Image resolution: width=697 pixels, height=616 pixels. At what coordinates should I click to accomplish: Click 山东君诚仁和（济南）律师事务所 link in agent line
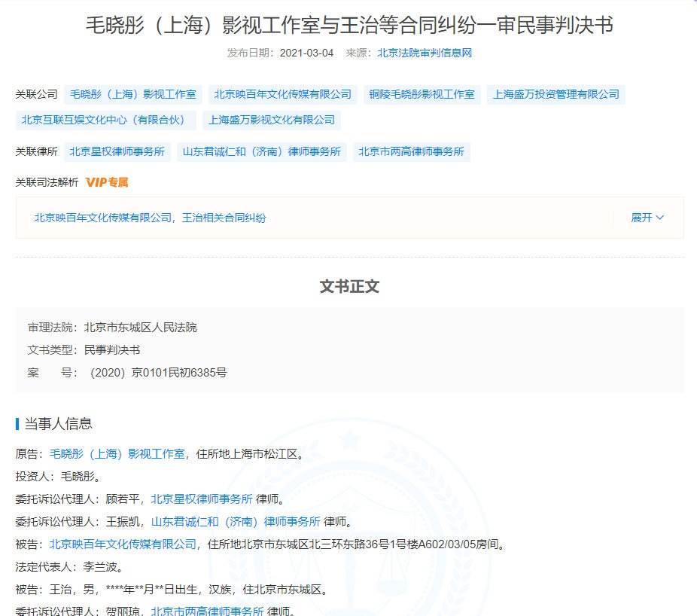[236, 522]
